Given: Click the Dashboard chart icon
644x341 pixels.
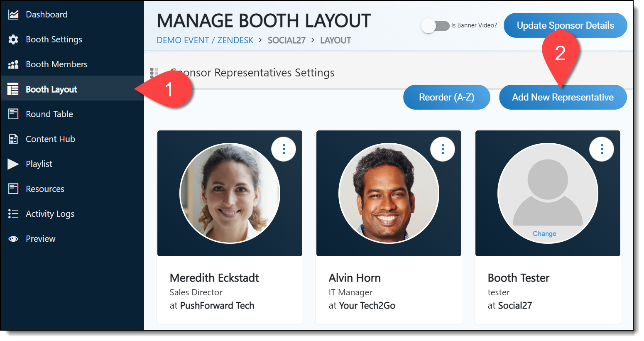Looking at the screenshot, I should [13, 15].
